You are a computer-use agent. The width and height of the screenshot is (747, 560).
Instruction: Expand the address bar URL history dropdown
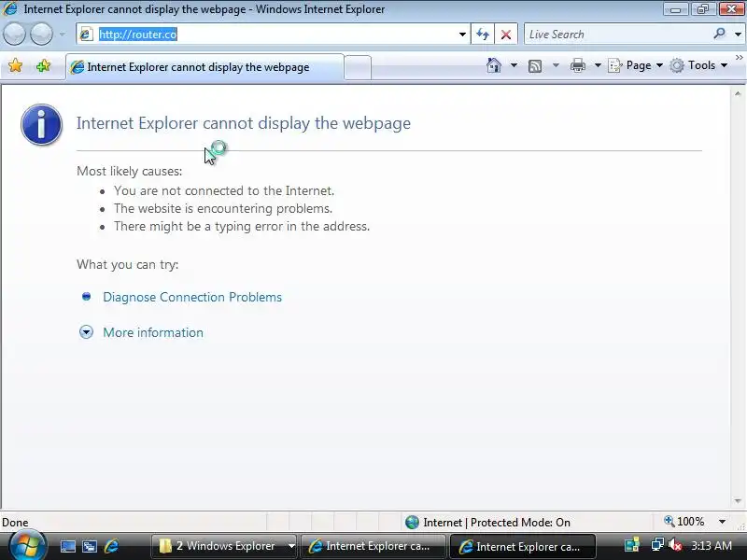[x=462, y=35]
